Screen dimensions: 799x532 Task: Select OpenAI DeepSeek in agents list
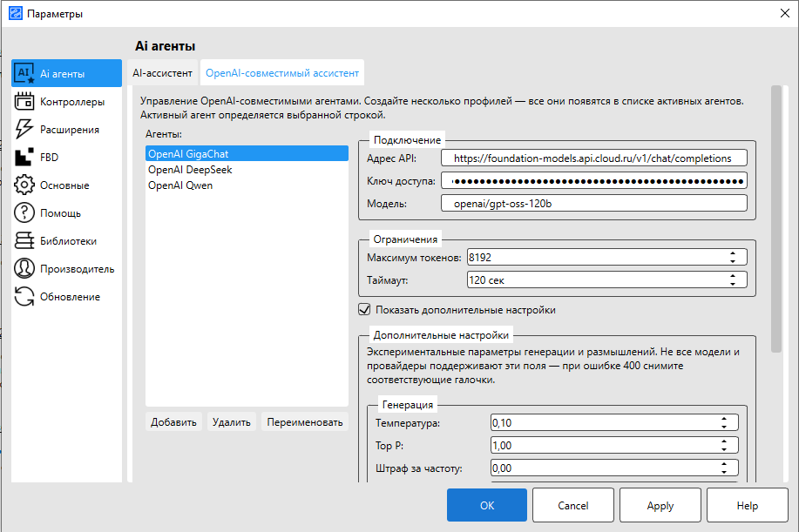pos(247,170)
